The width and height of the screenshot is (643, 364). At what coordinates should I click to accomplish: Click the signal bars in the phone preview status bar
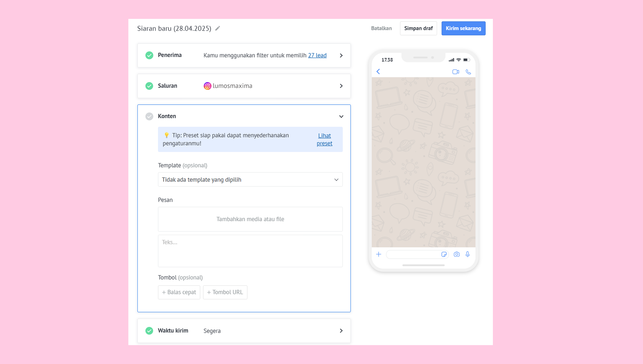pos(451,60)
